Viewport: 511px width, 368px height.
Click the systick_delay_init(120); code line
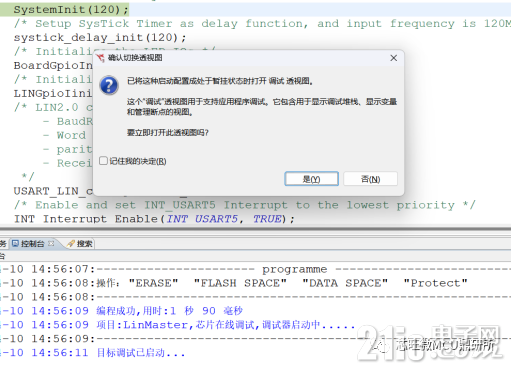tap(100, 37)
